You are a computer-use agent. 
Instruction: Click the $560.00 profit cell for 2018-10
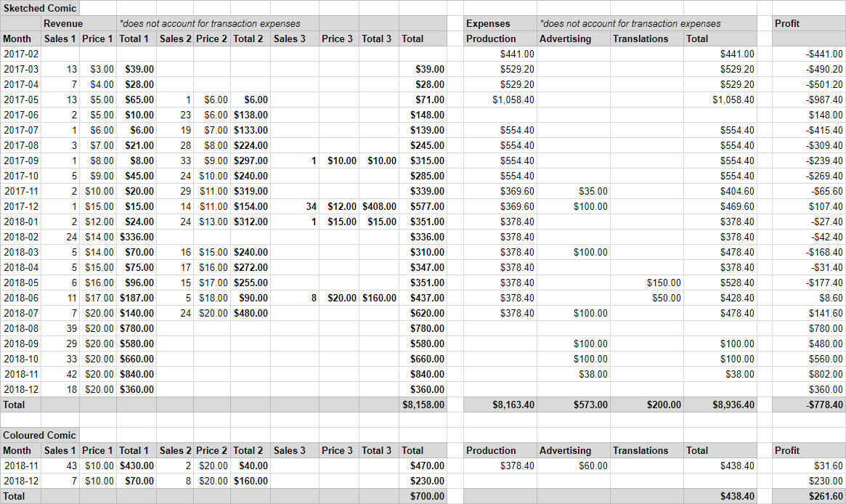[809, 359]
